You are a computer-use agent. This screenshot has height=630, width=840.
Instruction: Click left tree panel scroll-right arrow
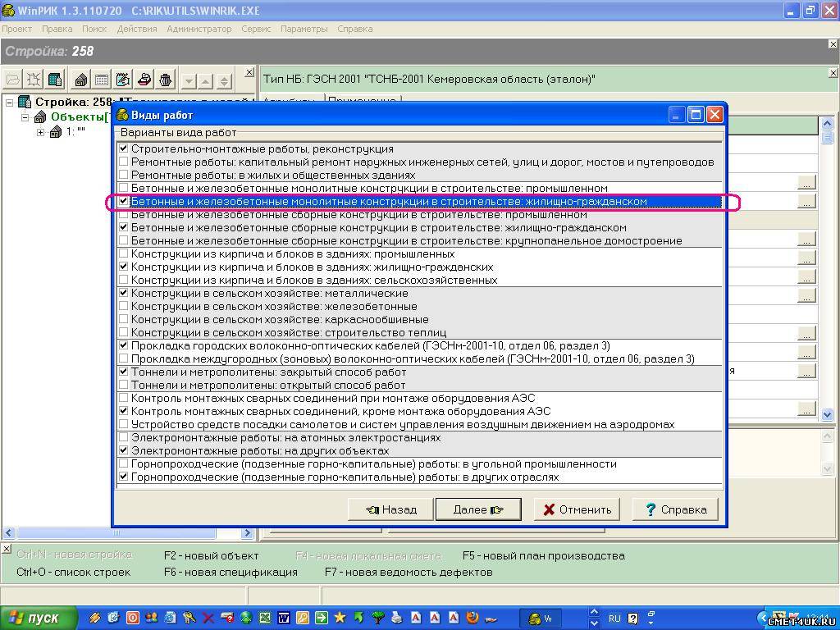click(247, 533)
